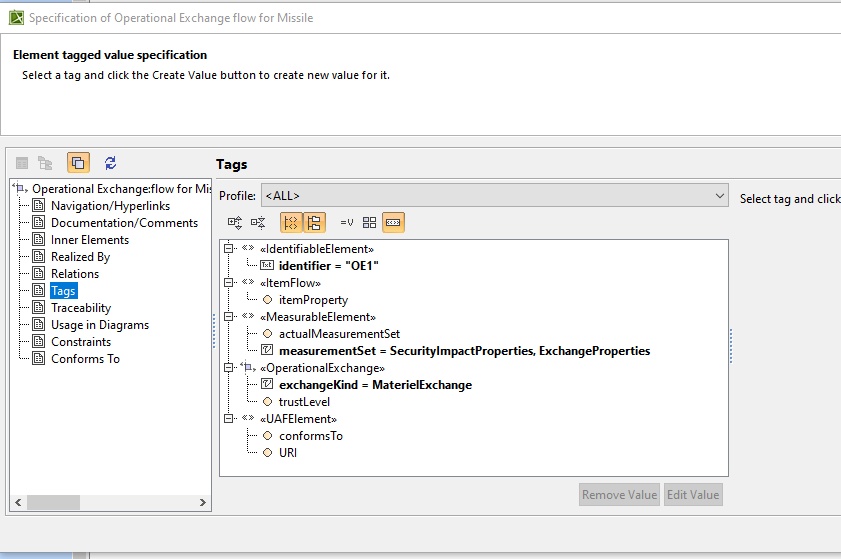Click the expand all tags icon
Viewport: 841px width, 559px height.
click(235, 223)
